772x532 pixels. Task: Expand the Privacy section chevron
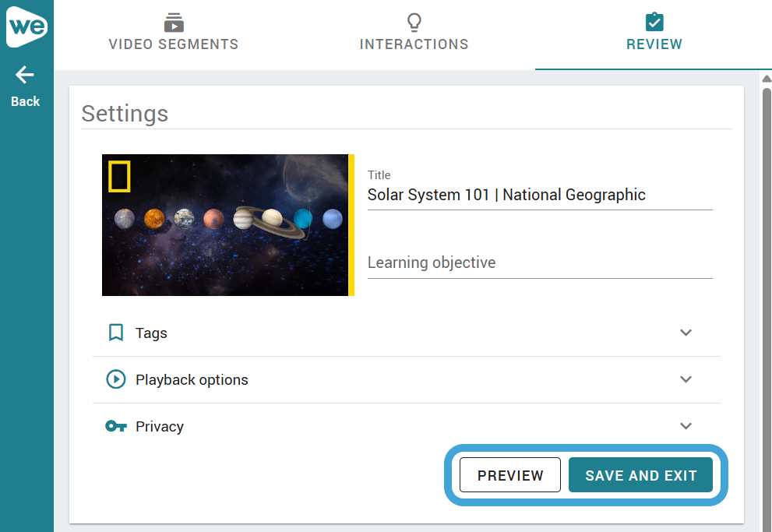(x=686, y=426)
